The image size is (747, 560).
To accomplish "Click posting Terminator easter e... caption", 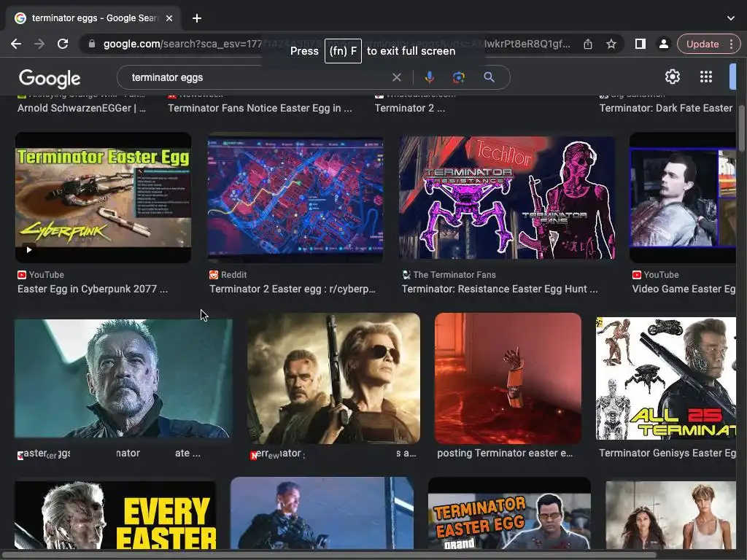I will click(505, 453).
